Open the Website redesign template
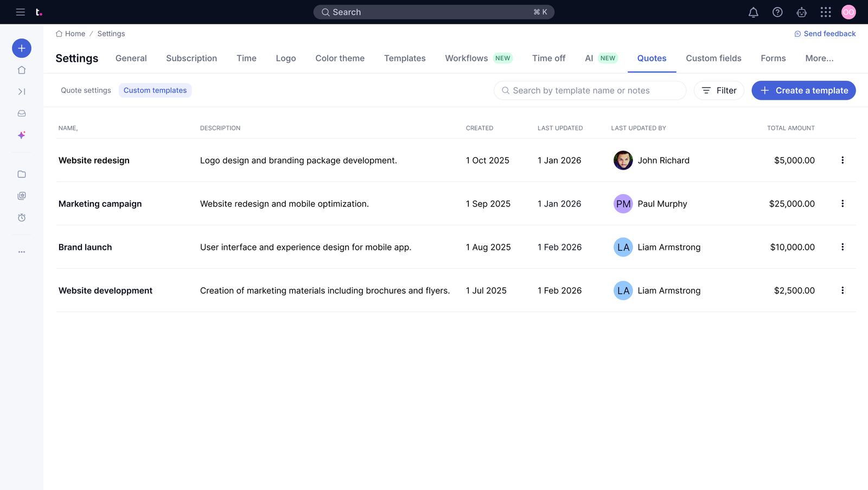 [x=94, y=160]
